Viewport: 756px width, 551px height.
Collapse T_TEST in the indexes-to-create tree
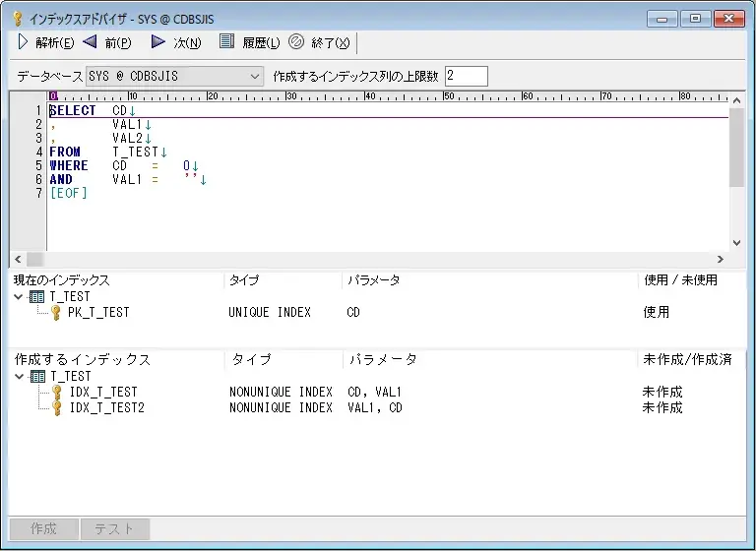[x=20, y=376]
